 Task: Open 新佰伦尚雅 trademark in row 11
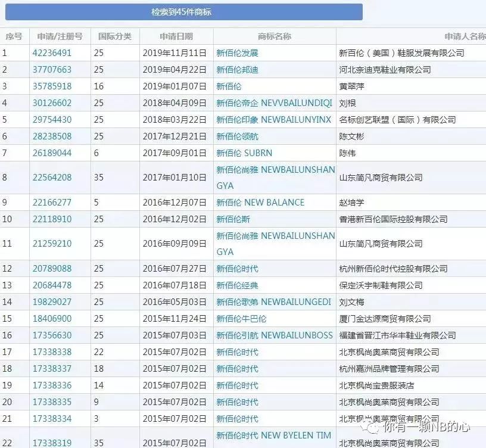(x=276, y=244)
